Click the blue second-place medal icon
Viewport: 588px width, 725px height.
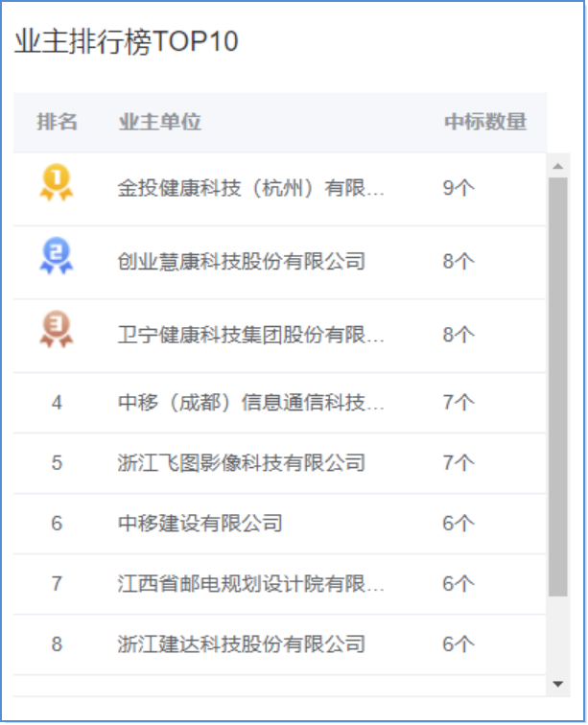[x=57, y=256]
